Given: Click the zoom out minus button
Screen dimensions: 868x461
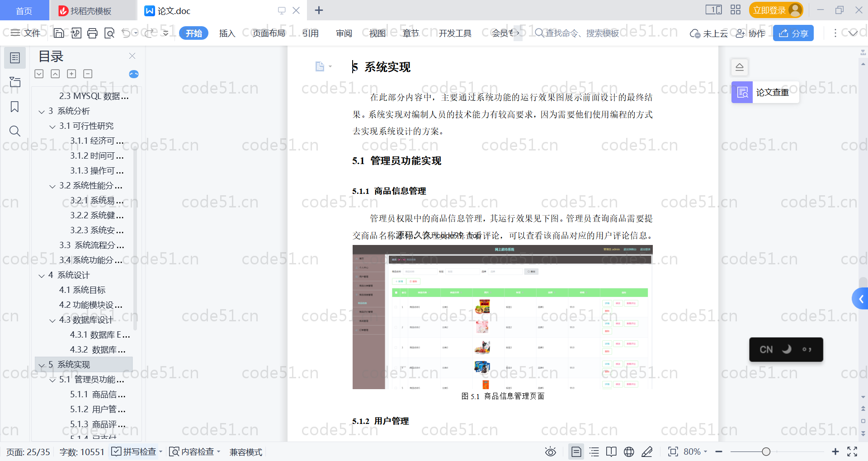Looking at the screenshot, I should pos(719,452).
